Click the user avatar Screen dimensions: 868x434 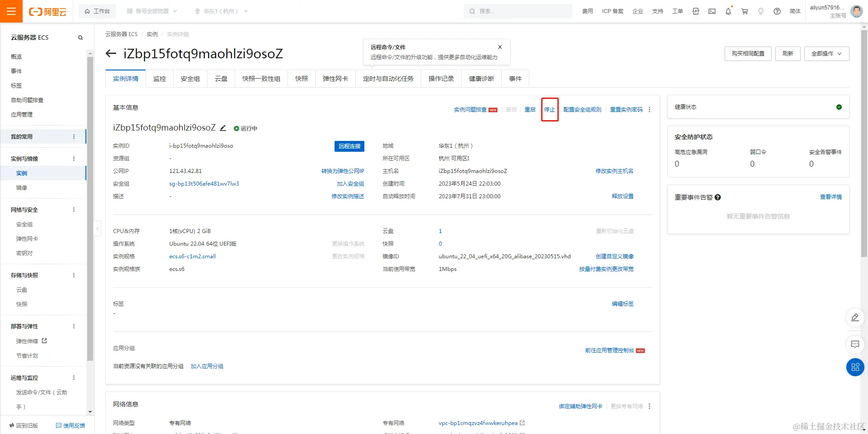point(857,11)
